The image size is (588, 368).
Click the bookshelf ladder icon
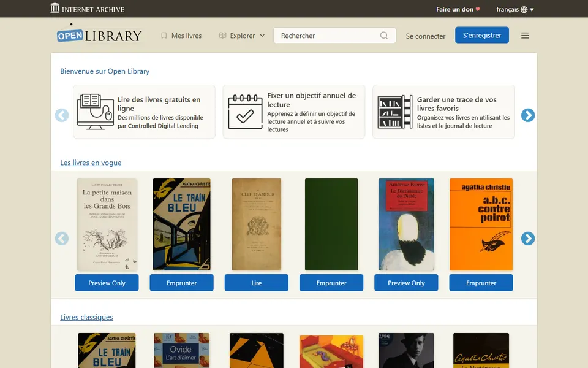pos(395,112)
